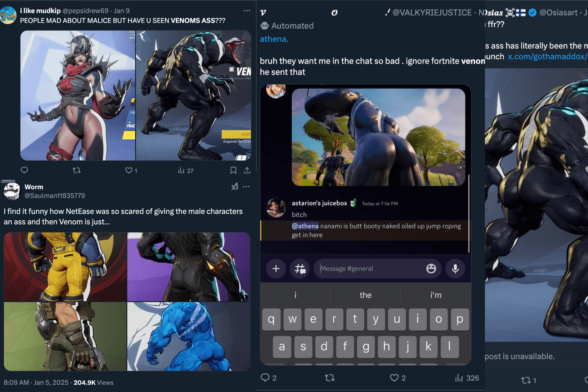Click astarion's juicebox avatar in Discord

[x=276, y=207]
